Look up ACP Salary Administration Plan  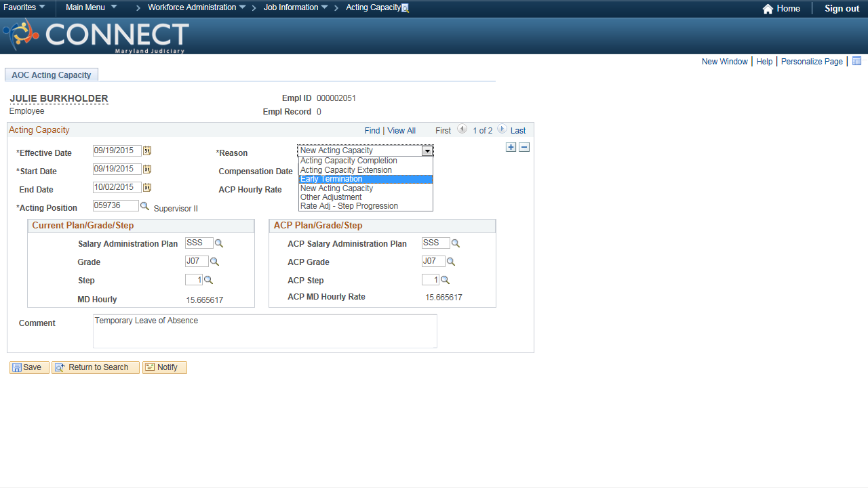(x=456, y=243)
